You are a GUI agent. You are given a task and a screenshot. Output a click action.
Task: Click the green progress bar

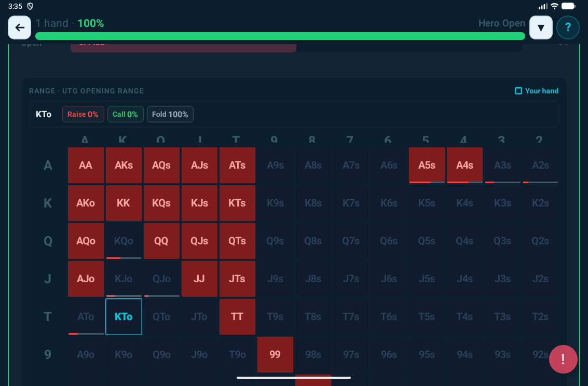[x=280, y=36]
